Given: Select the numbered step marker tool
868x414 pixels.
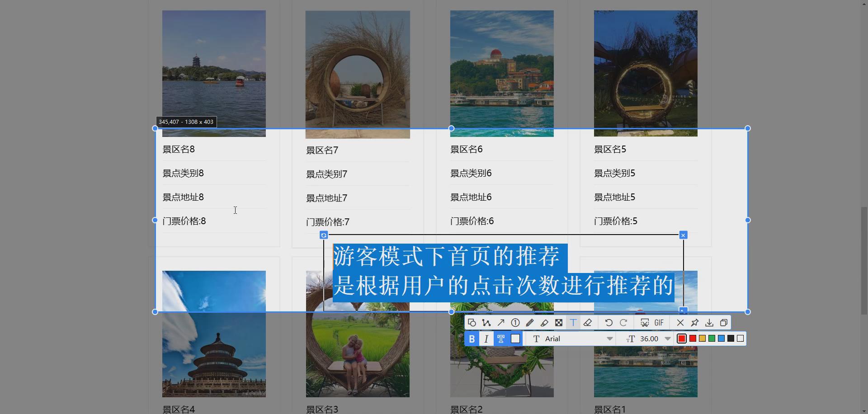Looking at the screenshot, I should point(515,323).
